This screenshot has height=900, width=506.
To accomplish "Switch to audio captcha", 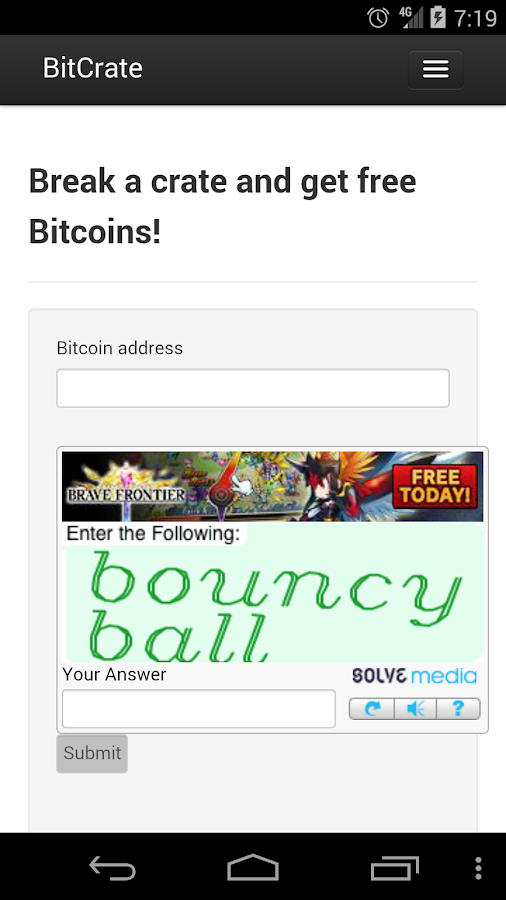I will [415, 709].
